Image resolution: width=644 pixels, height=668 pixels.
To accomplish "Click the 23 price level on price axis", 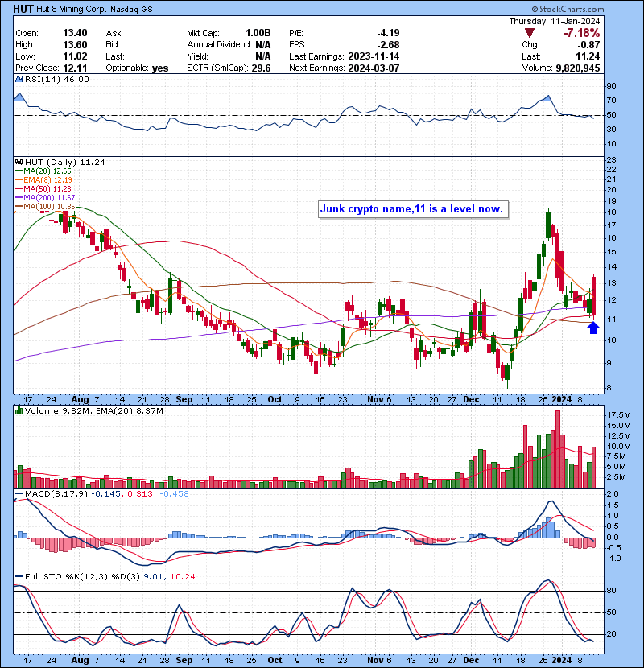I will pyautogui.click(x=611, y=160).
